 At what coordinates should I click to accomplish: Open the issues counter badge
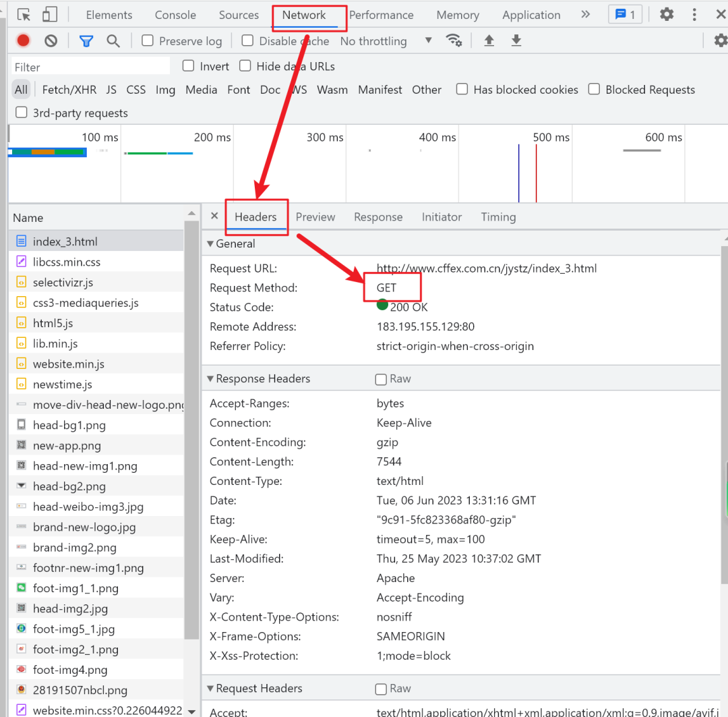pyautogui.click(x=625, y=14)
